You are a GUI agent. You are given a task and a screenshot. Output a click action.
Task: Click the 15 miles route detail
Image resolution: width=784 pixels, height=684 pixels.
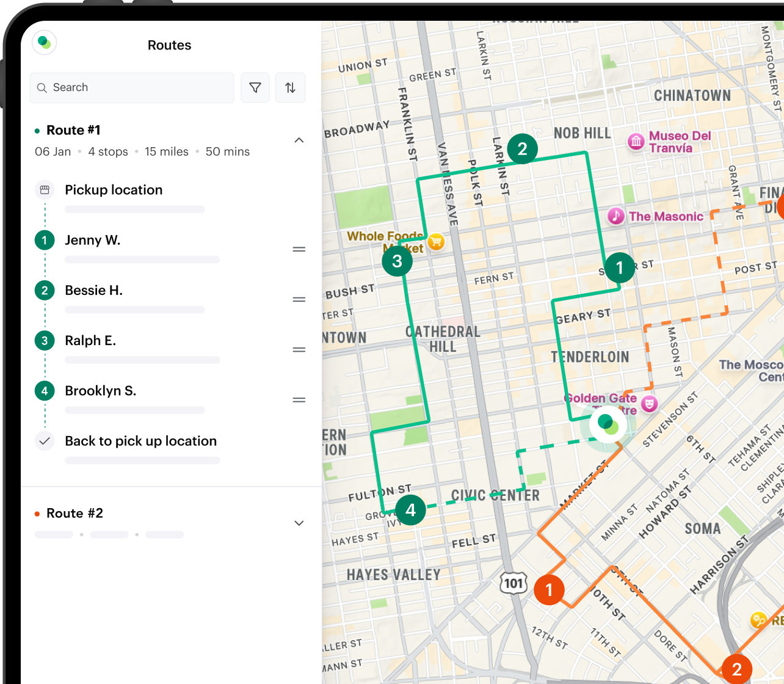pyautogui.click(x=167, y=151)
